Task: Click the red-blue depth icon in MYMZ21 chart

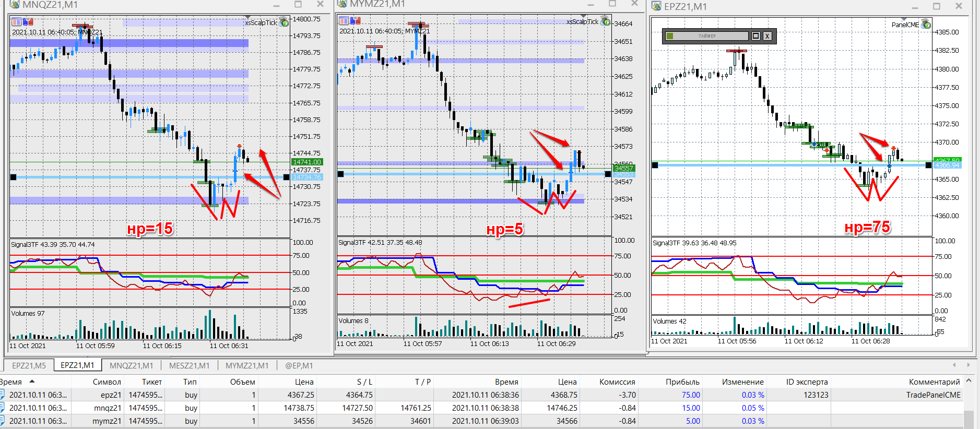Action: 355,21
